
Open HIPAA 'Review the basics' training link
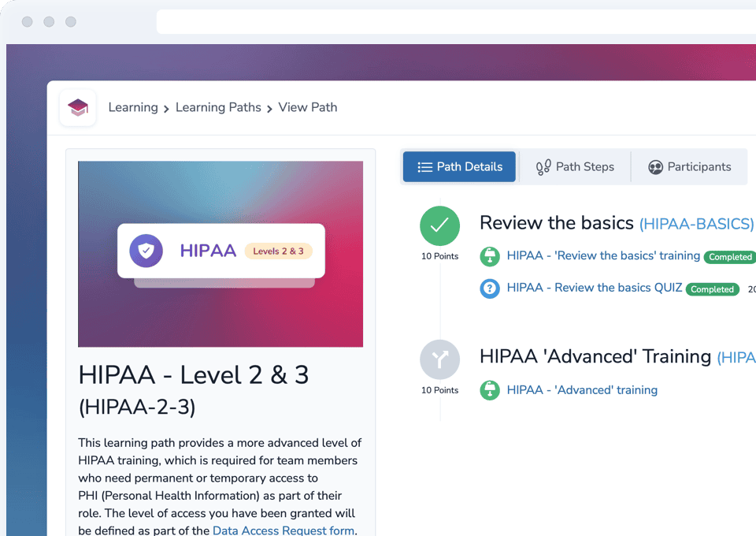click(603, 255)
